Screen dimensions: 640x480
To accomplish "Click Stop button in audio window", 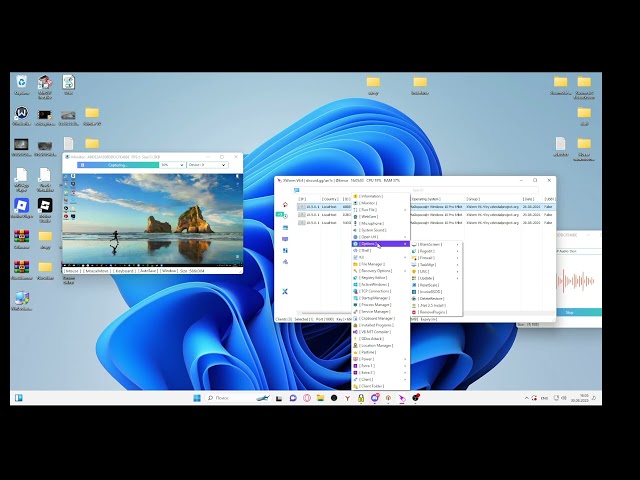I will pyautogui.click(x=578, y=312).
